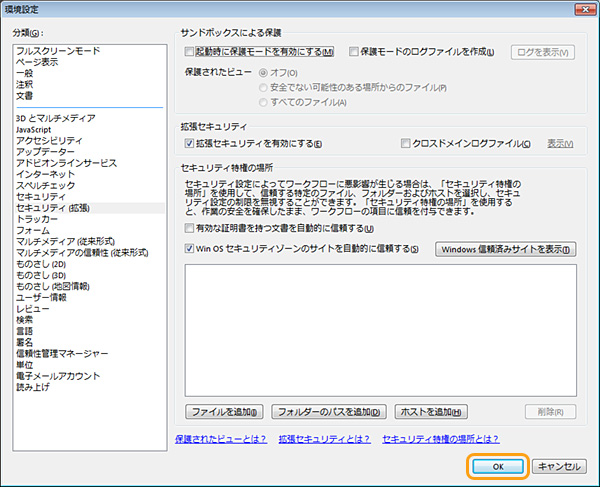Screen dimensions: 600x497
Task: Enable 起動時に保護モードを有効にする checkbox
Action: 190,51
